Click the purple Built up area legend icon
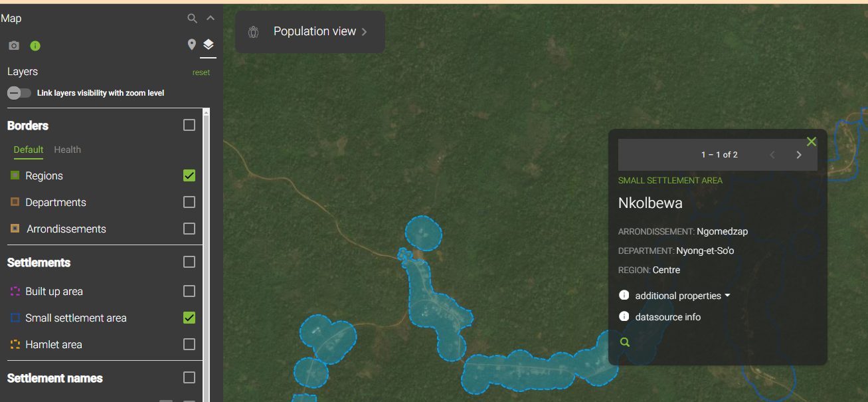This screenshot has height=402, width=868. (15, 291)
